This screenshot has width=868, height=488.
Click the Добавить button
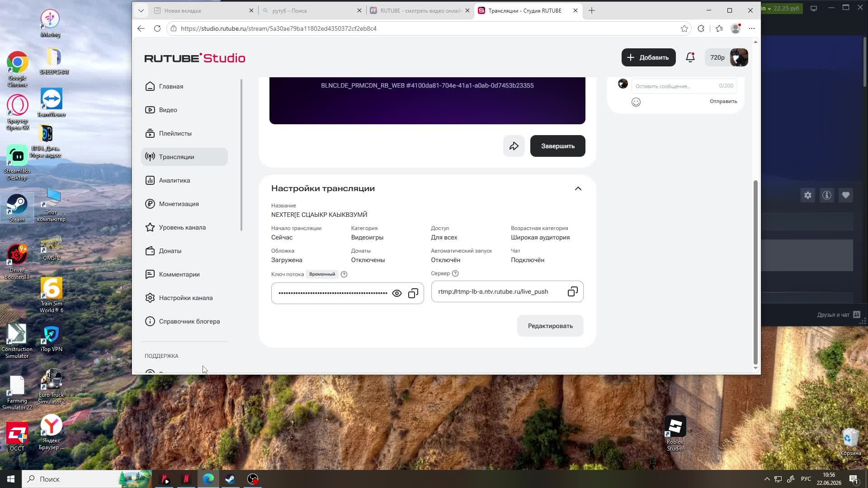click(649, 57)
